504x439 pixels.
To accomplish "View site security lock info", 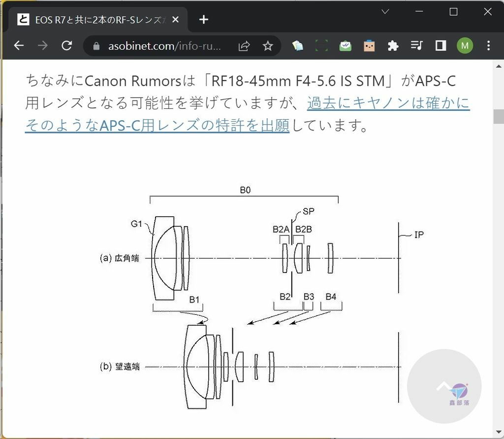I will pos(96,46).
